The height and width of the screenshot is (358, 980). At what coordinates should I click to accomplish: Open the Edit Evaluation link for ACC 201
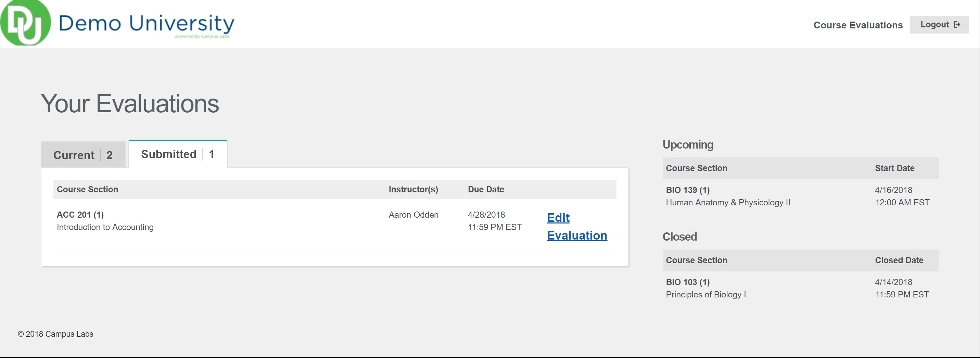[576, 226]
